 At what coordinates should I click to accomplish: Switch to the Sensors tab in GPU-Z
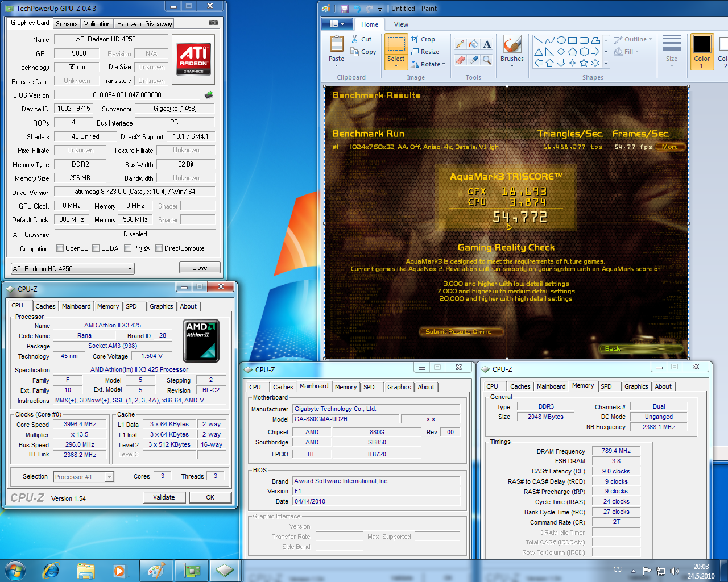coord(67,24)
